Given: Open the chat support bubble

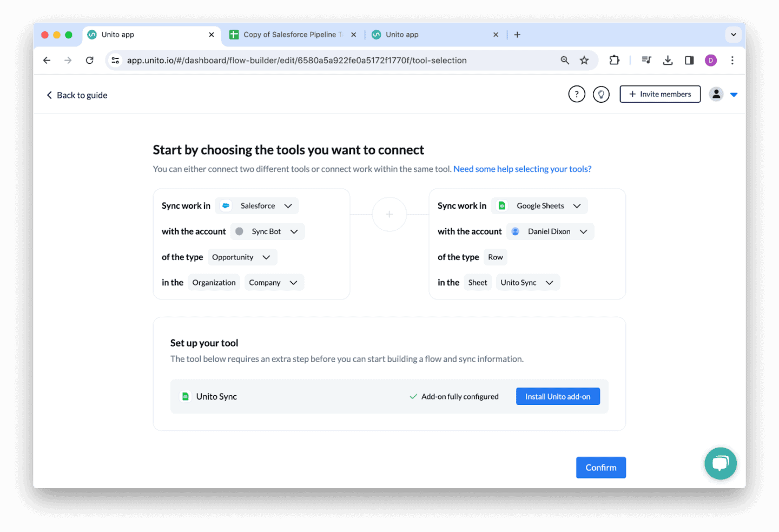Looking at the screenshot, I should click(721, 463).
